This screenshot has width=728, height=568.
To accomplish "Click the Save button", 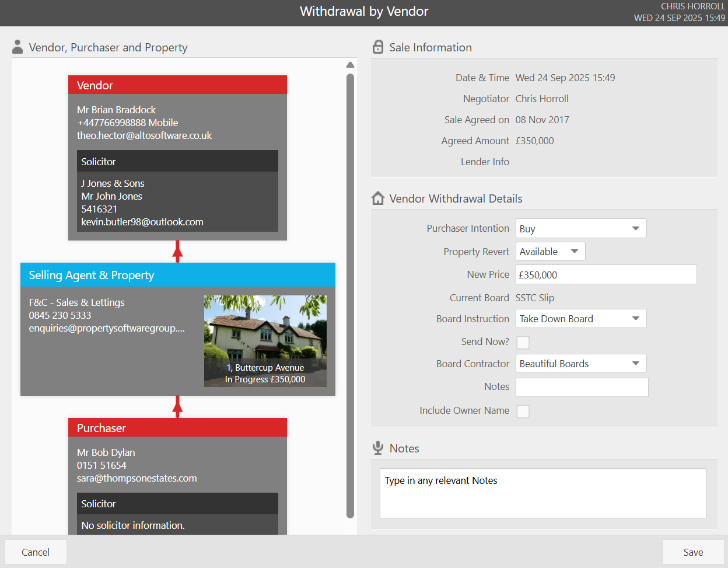I will click(693, 552).
